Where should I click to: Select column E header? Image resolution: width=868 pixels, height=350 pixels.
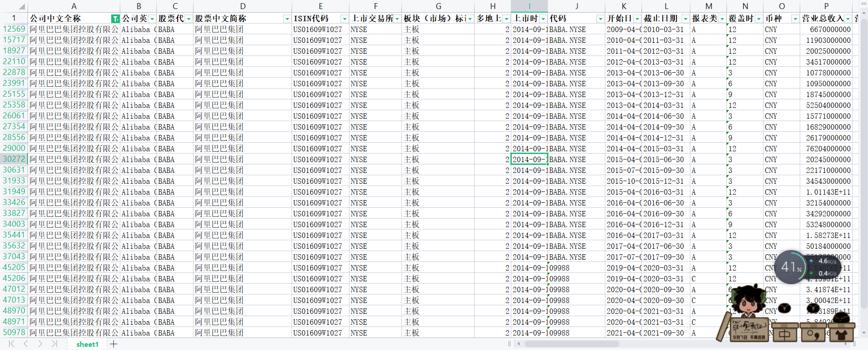[x=321, y=6]
